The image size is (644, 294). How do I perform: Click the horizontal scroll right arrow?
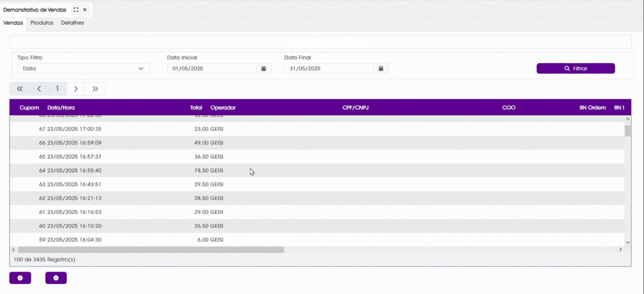[621, 249]
